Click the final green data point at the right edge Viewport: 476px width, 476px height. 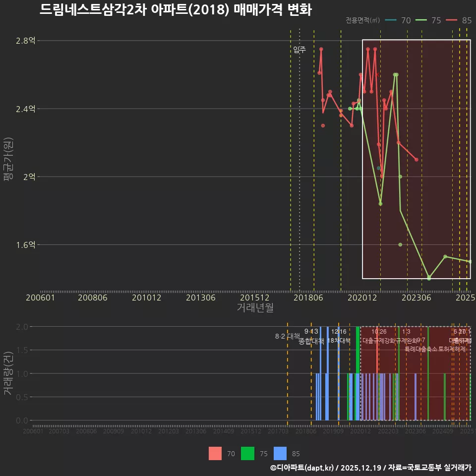(x=470, y=262)
